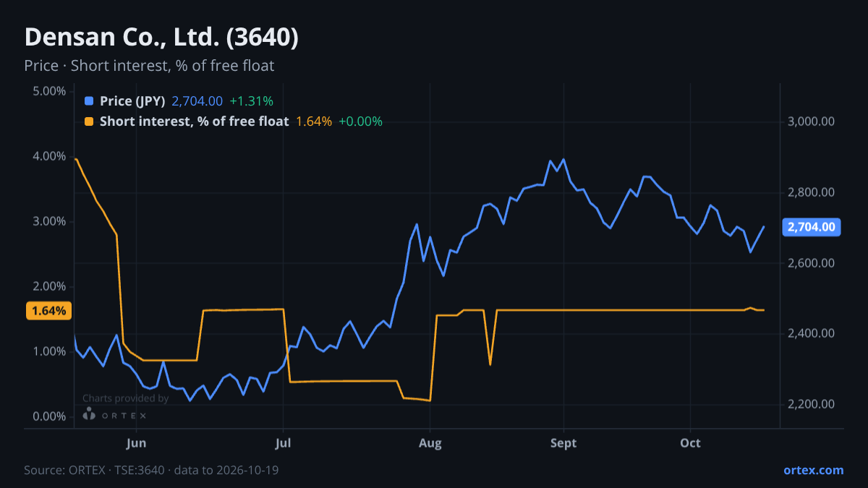Image resolution: width=868 pixels, height=488 pixels.
Task: Click the orange Short interest legend marker
Action: 89,121
